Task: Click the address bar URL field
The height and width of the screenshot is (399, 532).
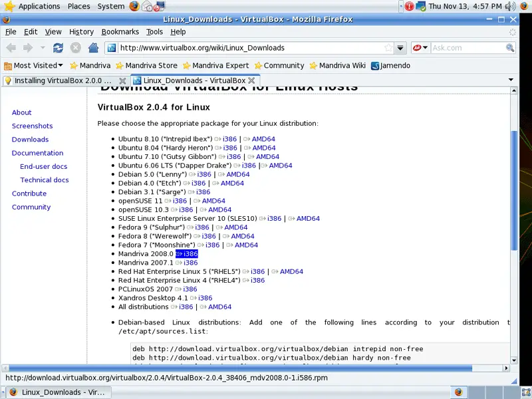Action: pos(251,48)
